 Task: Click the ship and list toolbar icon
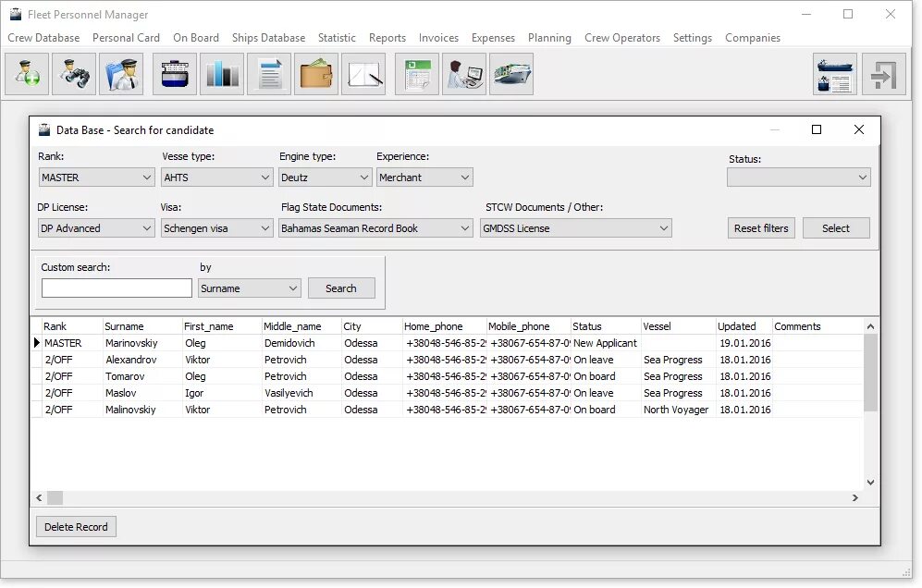click(835, 74)
